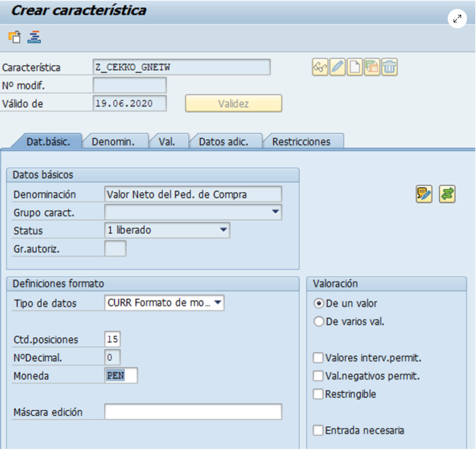Enable 'Valores interv.permit.' checkbox
The height and width of the screenshot is (450, 476).
318,358
